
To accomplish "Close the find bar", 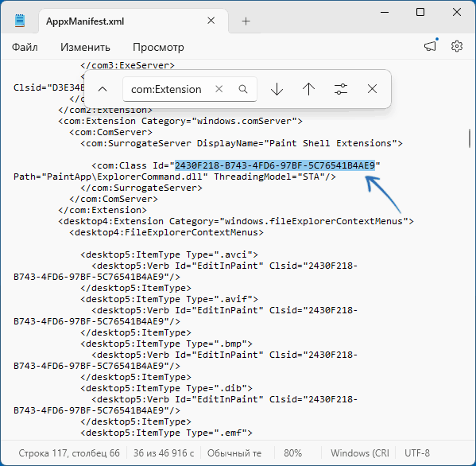I will [372, 89].
